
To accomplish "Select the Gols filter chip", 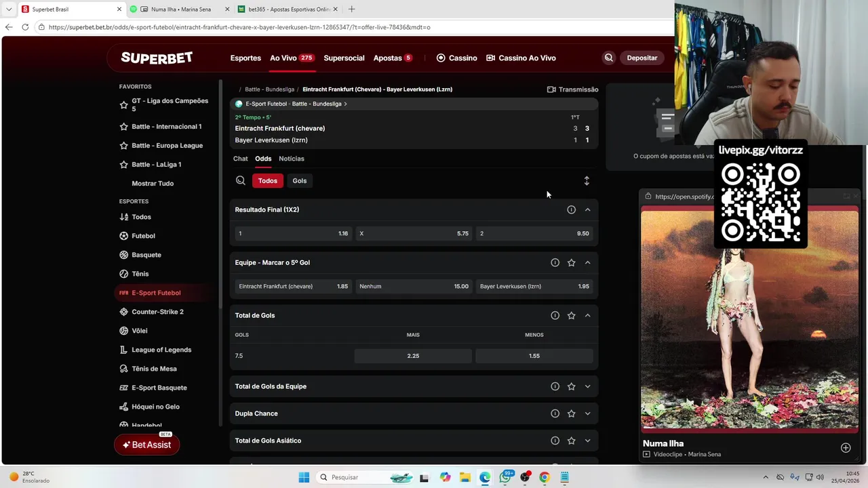I will pos(300,181).
